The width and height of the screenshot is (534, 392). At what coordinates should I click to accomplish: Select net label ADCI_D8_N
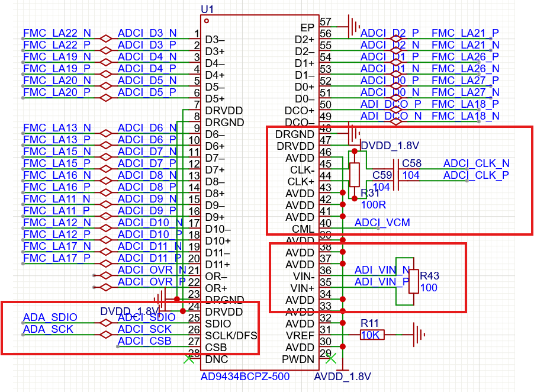pyautogui.click(x=147, y=175)
